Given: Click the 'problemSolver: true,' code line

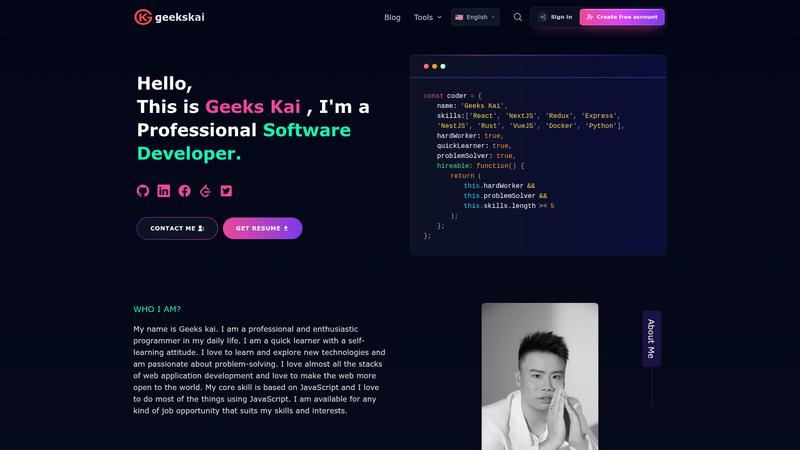Looking at the screenshot, I should pyautogui.click(x=476, y=156).
